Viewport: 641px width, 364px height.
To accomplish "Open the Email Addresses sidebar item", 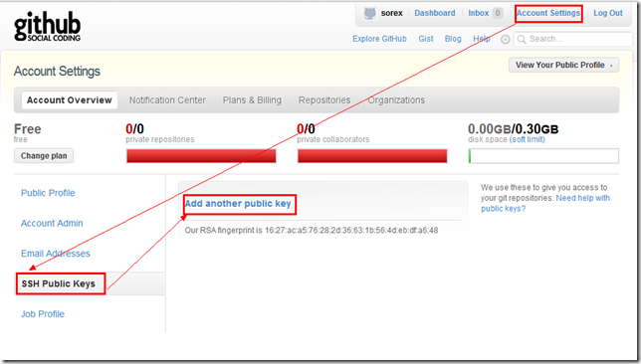I will 56,254.
